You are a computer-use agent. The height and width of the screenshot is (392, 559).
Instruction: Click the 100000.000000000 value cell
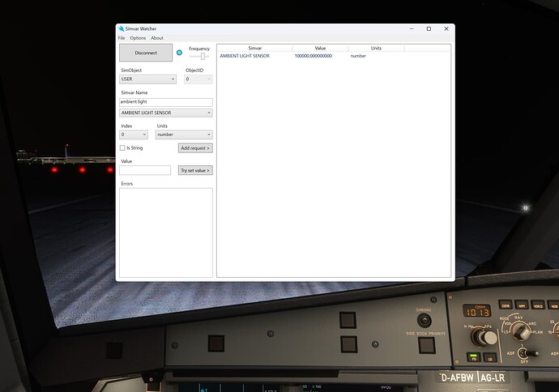pos(314,56)
